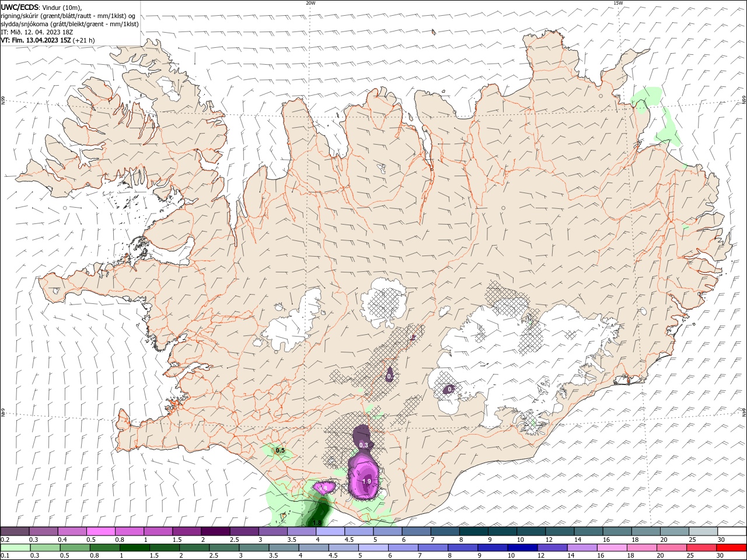This screenshot has width=747, height=560.
Task: Select the grey-blue 3.5 swatch on the rain scale
Action: 283,548
